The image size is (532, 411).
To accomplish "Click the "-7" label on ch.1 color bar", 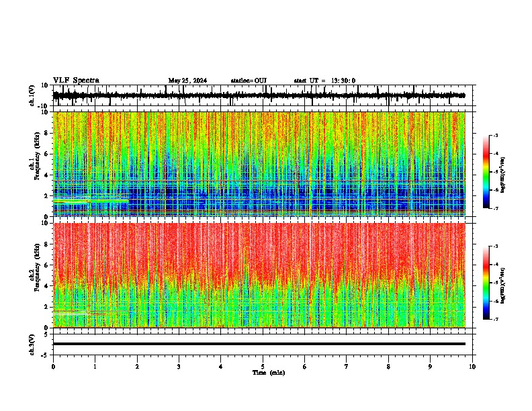I will [x=495, y=208].
